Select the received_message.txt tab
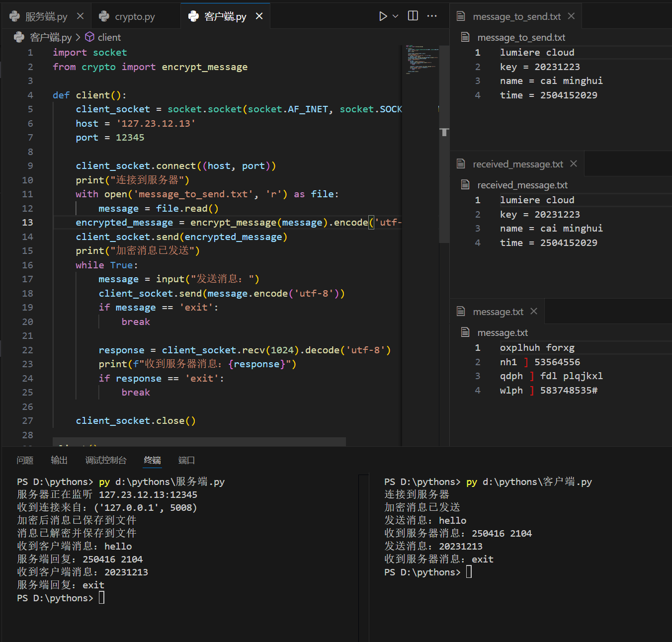 point(518,164)
